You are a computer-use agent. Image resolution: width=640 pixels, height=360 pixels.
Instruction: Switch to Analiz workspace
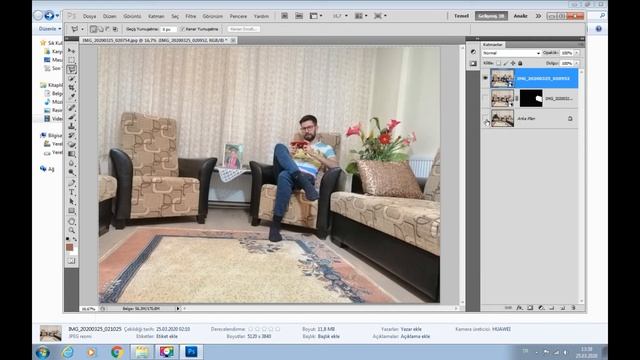click(x=520, y=16)
